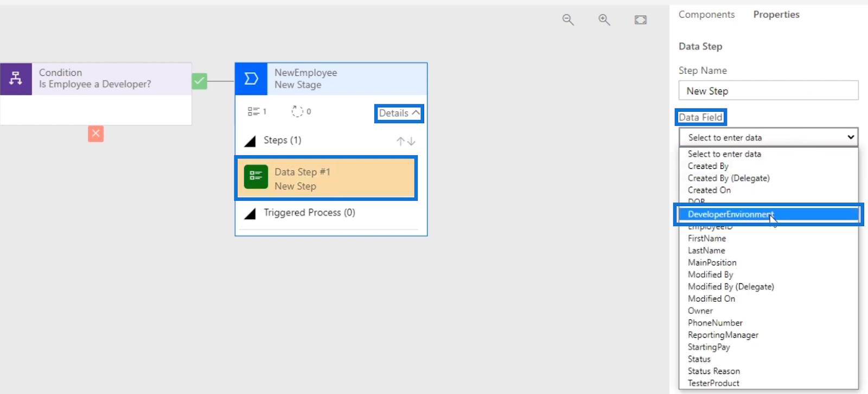Click the blue NewEmployee stage chevron icon

click(251, 79)
